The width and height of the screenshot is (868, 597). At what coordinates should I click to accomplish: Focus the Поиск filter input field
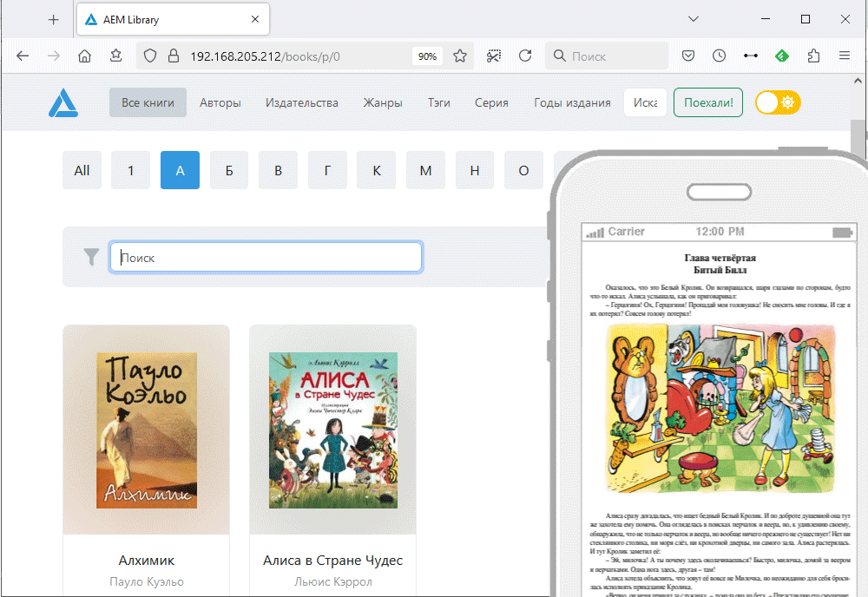click(x=266, y=257)
